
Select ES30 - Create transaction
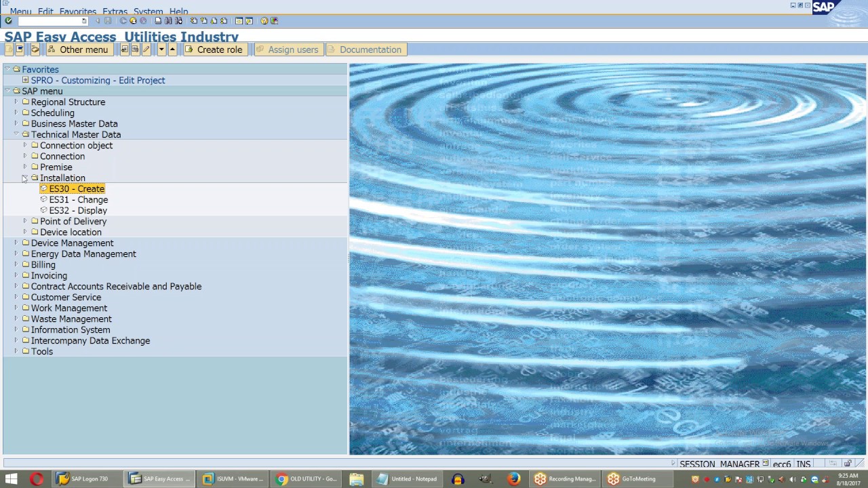pyautogui.click(x=77, y=188)
